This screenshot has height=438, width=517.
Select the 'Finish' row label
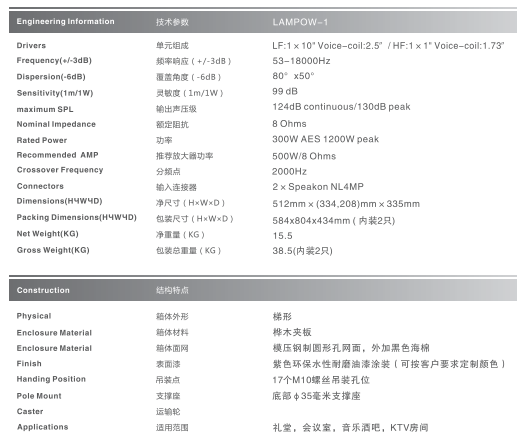29,363
